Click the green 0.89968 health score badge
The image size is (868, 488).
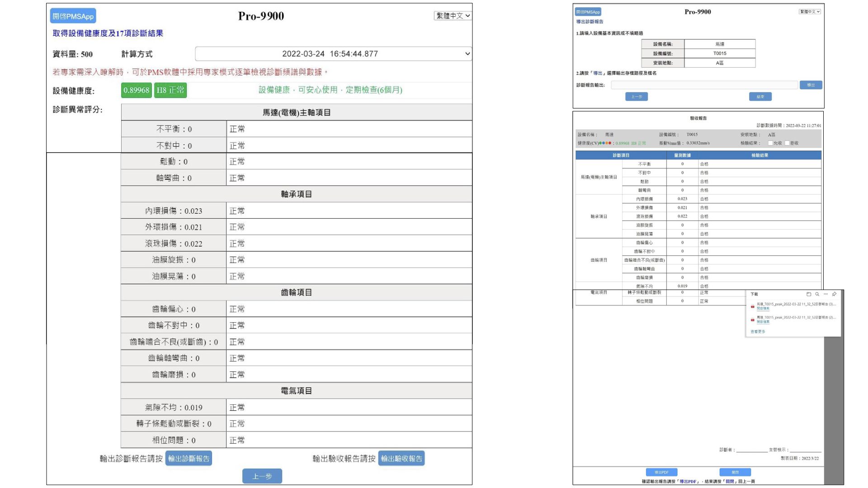pos(137,90)
